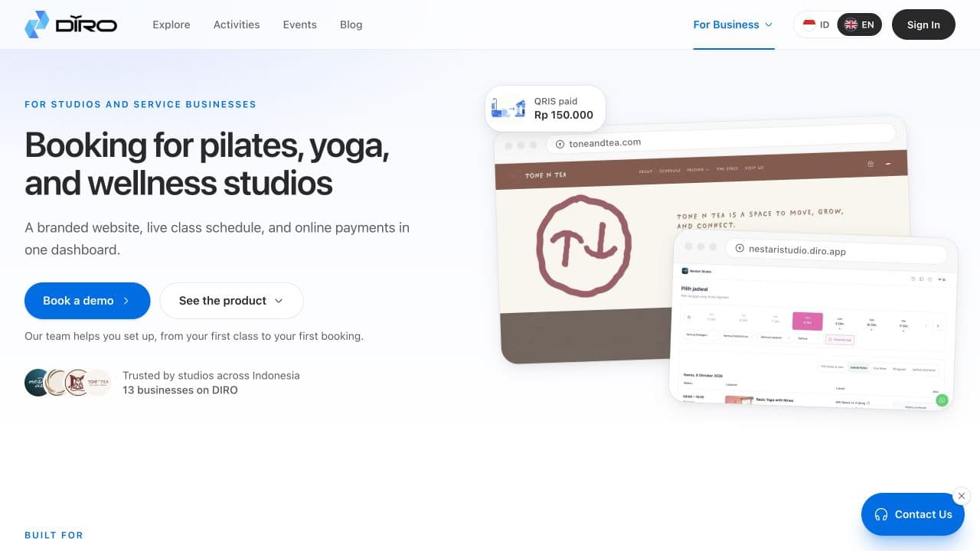Click the Indonesia flag icon

(809, 24)
